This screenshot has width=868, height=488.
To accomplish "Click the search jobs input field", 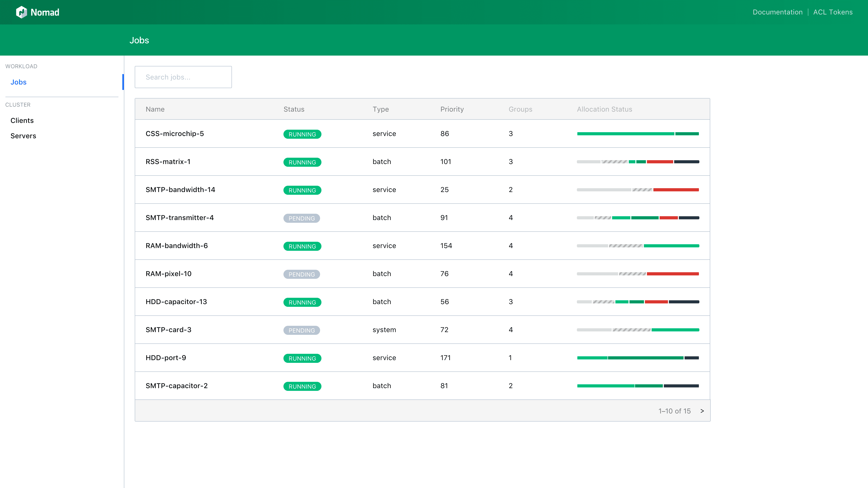I will (183, 77).
